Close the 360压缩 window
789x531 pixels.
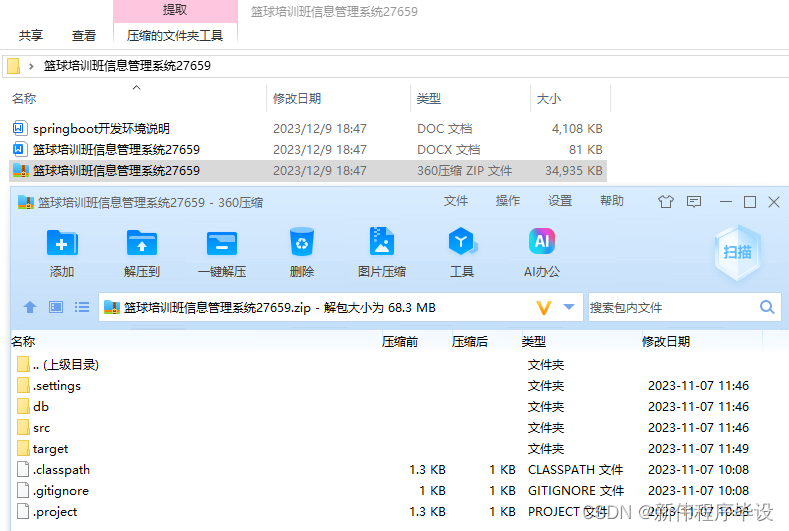click(x=774, y=202)
